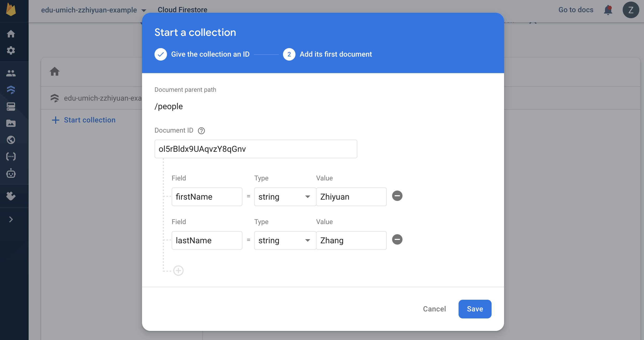Open Hosting globe icon in sidebar
644x340 pixels.
click(x=11, y=140)
